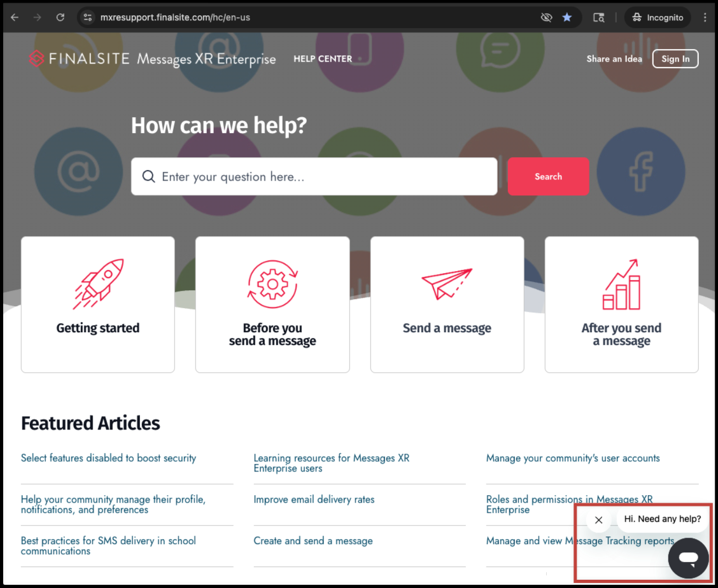This screenshot has width=718, height=588.
Task: Toggle the tracking protection eye icon
Action: pyautogui.click(x=546, y=17)
